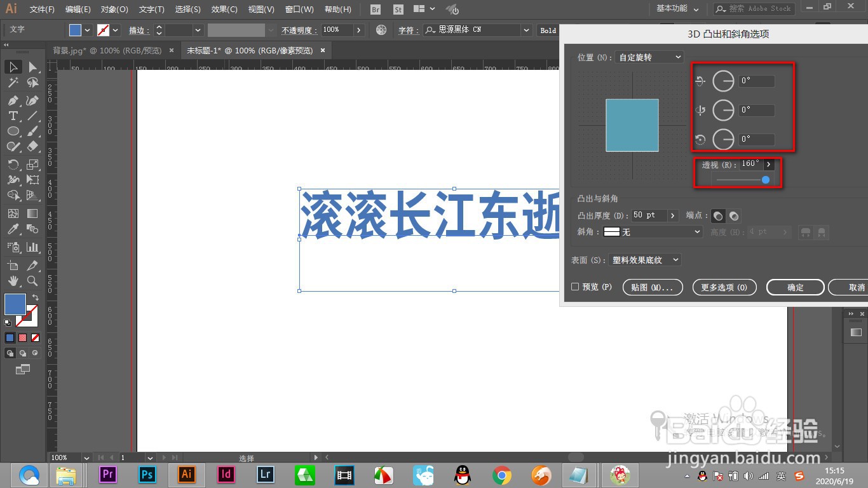Select the Eraser tool

pos(32,146)
